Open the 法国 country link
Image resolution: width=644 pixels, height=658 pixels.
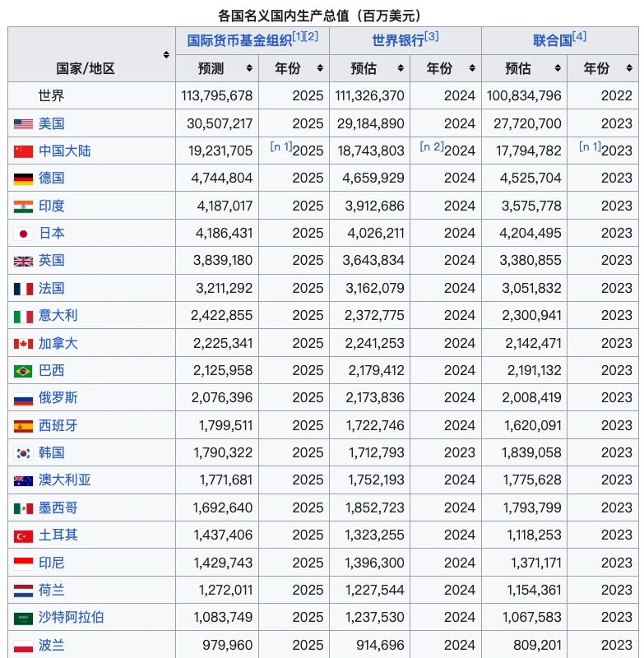(x=52, y=289)
